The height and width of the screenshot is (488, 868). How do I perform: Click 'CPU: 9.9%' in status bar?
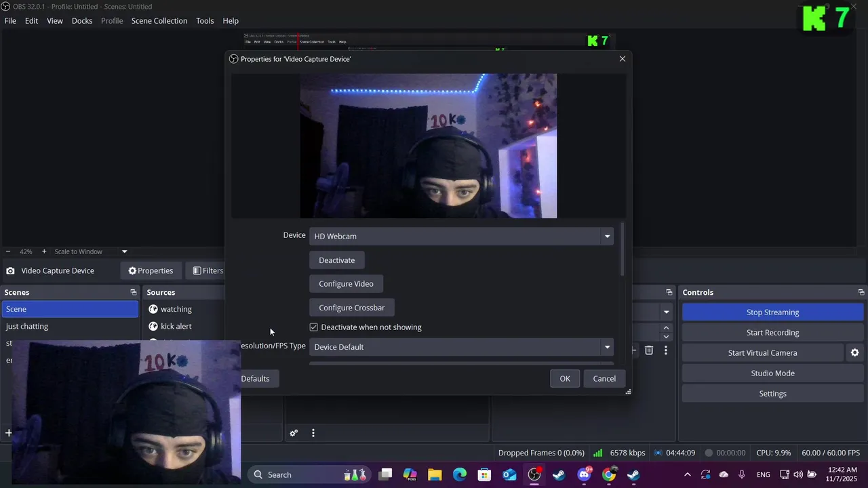click(x=774, y=453)
